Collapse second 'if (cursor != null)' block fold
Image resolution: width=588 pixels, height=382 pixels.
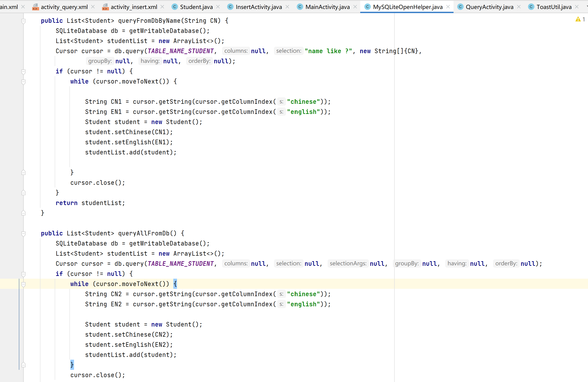coord(23,274)
